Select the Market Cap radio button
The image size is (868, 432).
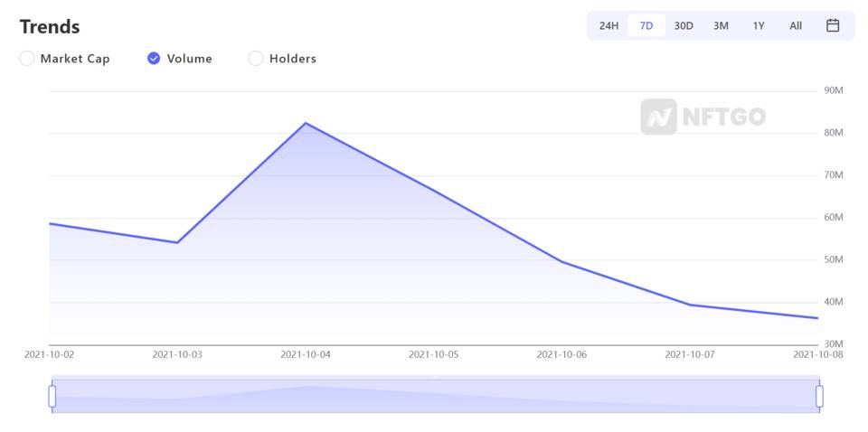point(26,59)
